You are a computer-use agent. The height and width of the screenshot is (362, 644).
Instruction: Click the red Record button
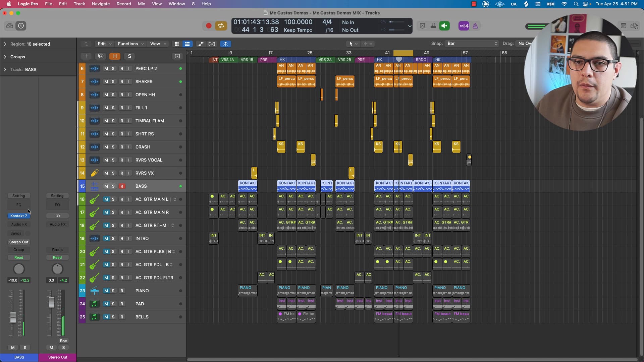point(208,26)
